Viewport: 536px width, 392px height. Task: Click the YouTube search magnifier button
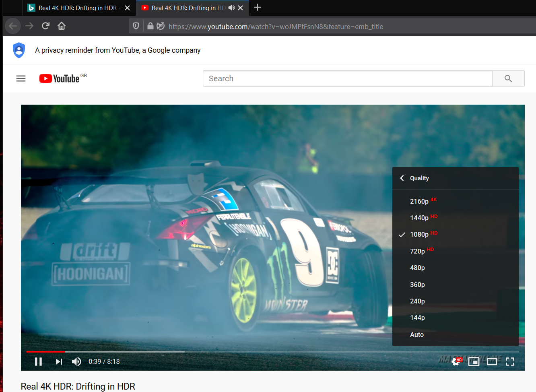(508, 78)
